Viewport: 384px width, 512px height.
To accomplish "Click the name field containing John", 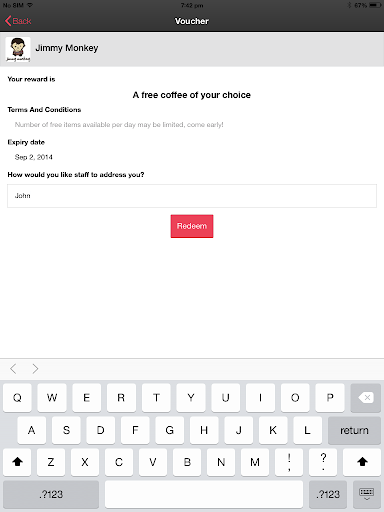I will [x=192, y=196].
